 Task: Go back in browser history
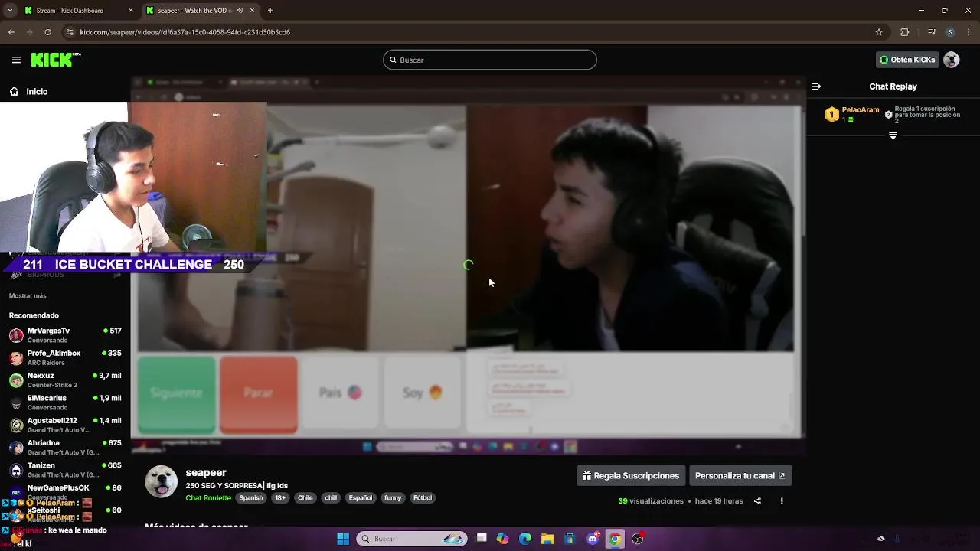[x=11, y=32]
